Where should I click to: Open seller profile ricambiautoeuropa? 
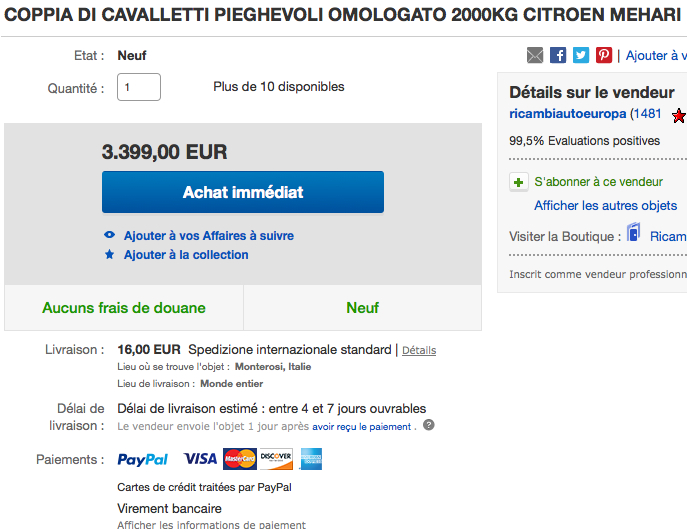click(567, 114)
